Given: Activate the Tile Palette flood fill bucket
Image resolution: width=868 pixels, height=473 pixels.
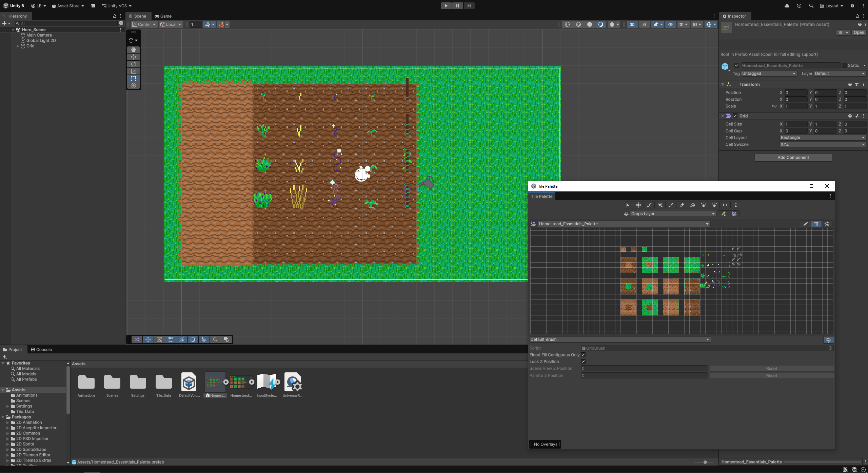Looking at the screenshot, I should [693, 205].
